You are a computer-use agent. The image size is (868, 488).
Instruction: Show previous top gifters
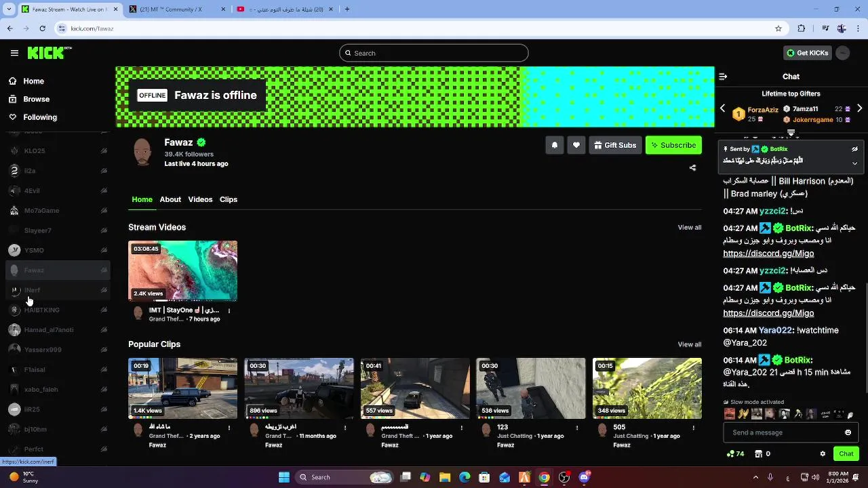tap(722, 108)
